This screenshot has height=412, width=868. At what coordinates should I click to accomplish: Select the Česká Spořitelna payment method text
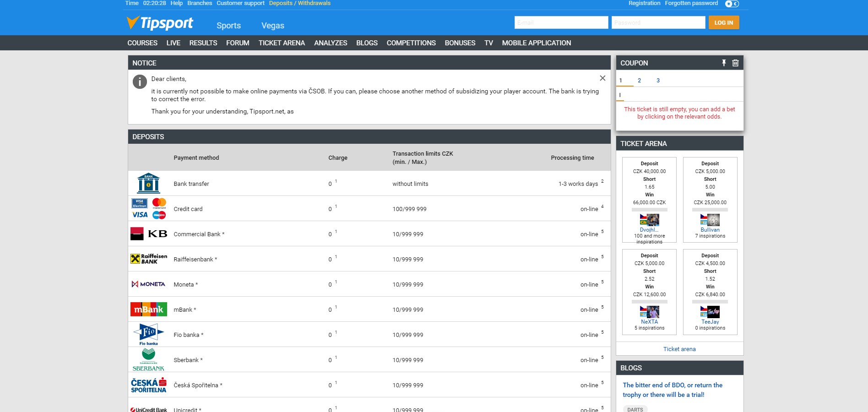pyautogui.click(x=198, y=385)
